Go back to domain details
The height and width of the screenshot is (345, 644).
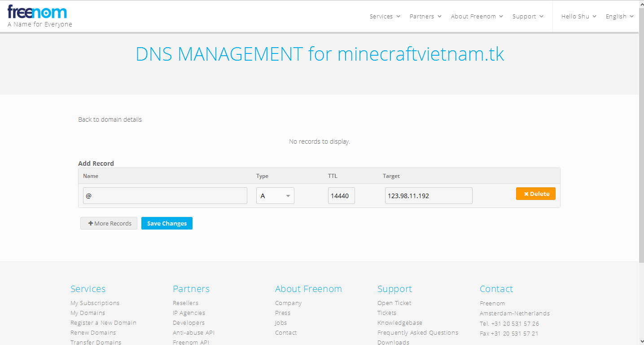(x=110, y=119)
